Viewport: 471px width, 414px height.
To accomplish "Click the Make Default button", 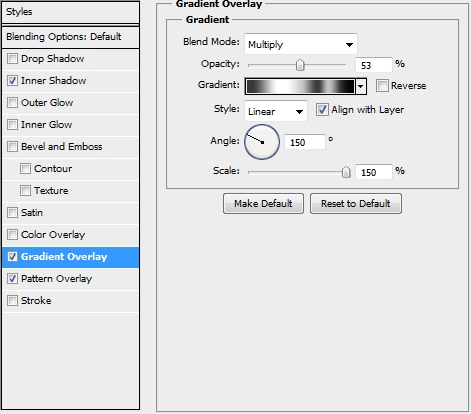I will [263, 203].
